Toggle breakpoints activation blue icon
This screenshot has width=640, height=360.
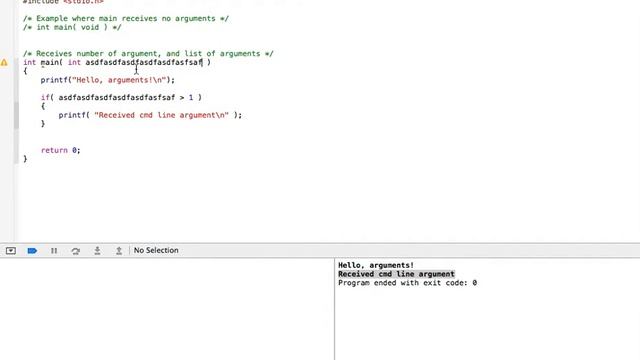point(32,251)
